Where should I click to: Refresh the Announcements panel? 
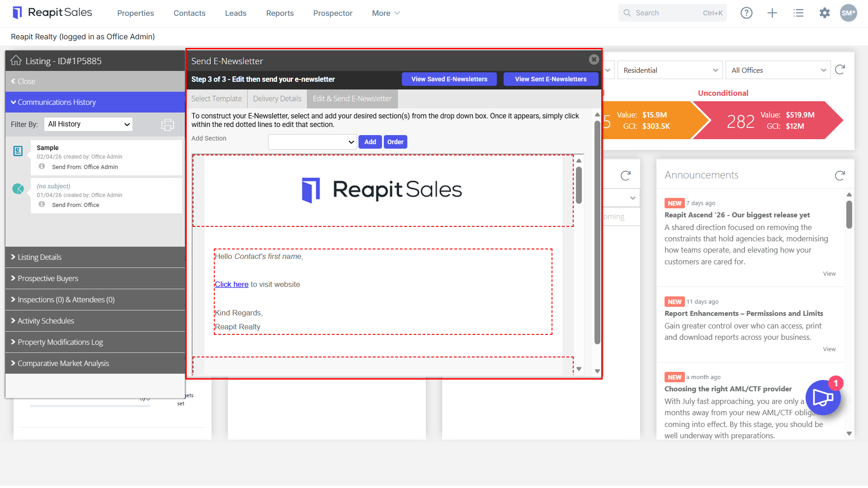[840, 175]
